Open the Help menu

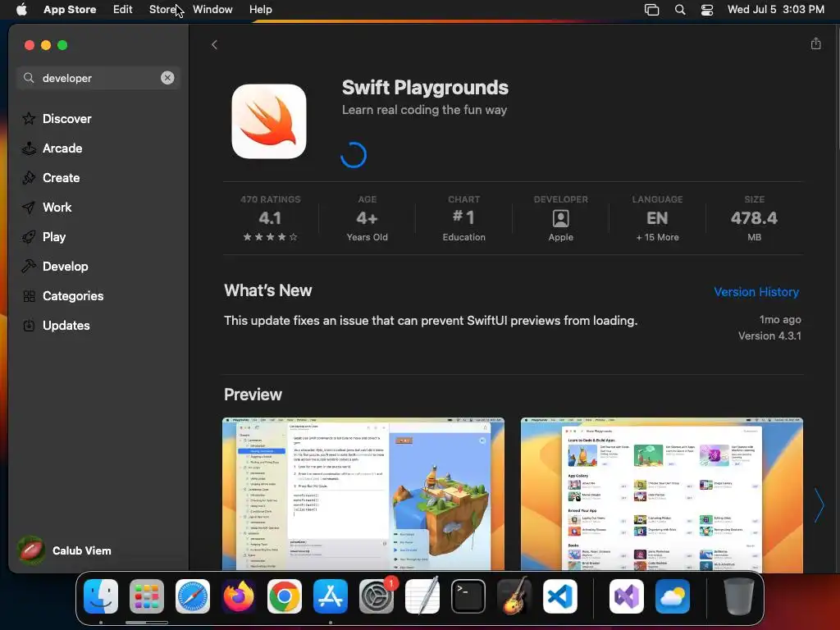click(x=260, y=9)
